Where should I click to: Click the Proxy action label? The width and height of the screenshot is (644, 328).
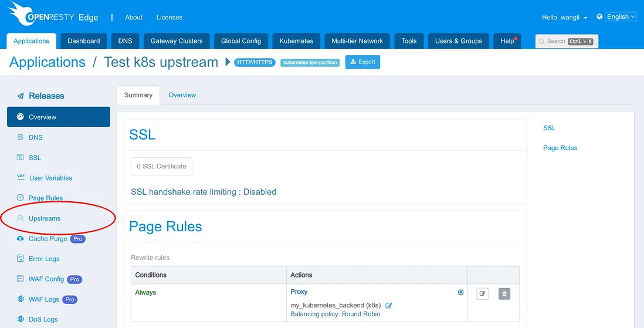click(299, 292)
